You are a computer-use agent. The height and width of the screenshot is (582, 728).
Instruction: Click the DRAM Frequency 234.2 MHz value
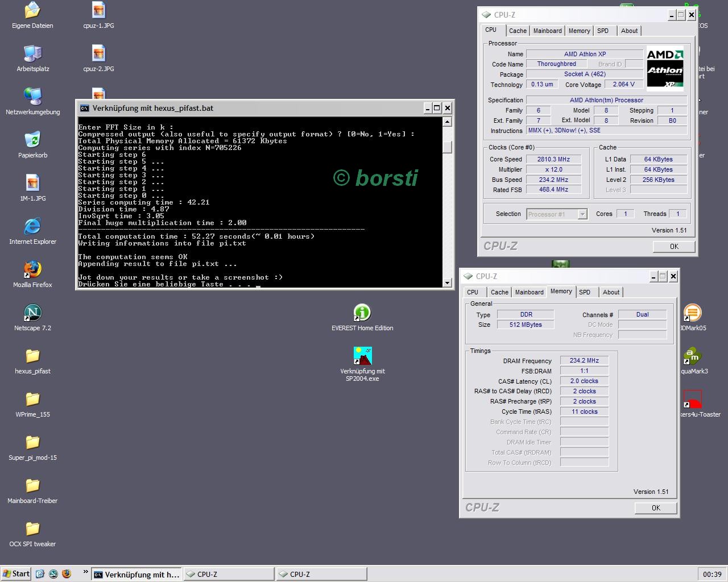coord(584,360)
